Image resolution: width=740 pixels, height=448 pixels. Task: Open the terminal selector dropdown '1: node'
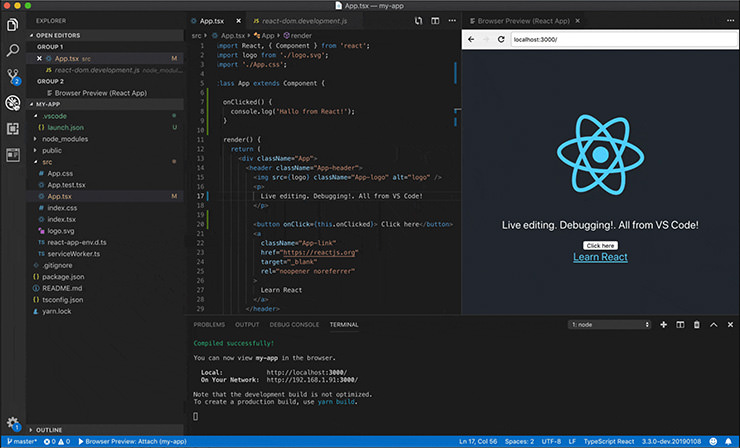point(609,325)
